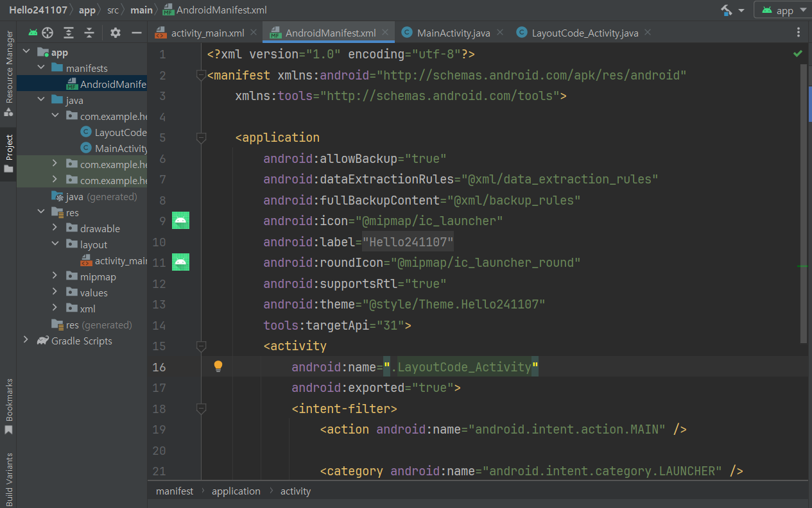Close the MainActivity.java tab
This screenshot has height=508, width=812.
(500, 32)
